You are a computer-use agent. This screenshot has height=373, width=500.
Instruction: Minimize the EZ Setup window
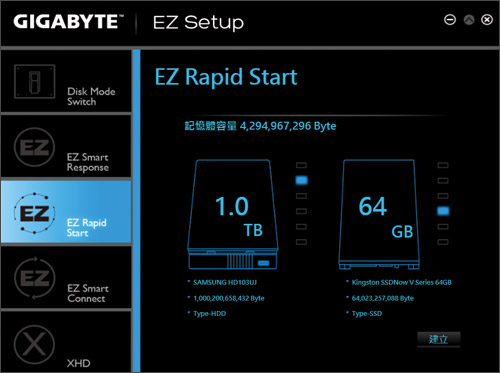click(x=450, y=20)
